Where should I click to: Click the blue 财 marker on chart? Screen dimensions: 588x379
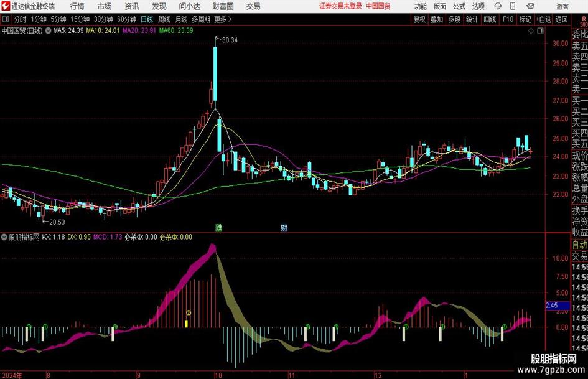coord(284,227)
